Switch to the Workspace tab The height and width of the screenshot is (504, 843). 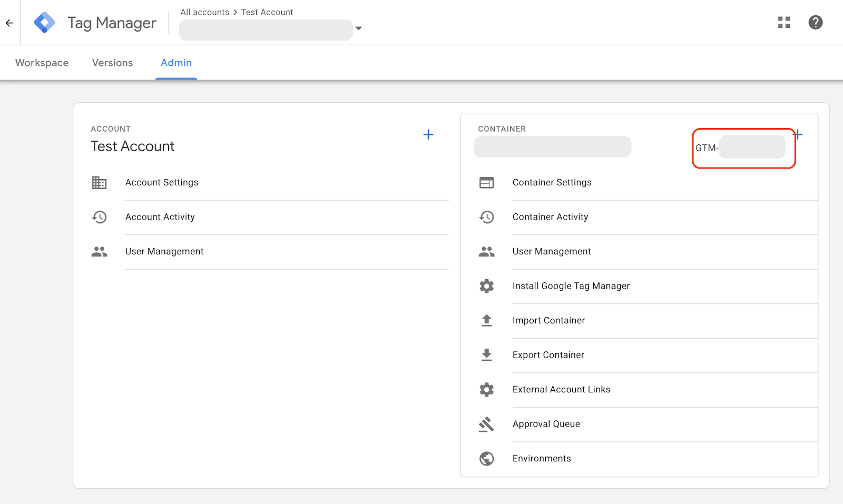click(x=42, y=63)
